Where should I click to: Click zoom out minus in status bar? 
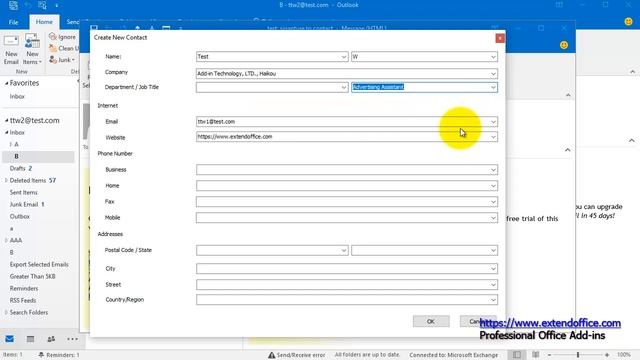(x=549, y=355)
